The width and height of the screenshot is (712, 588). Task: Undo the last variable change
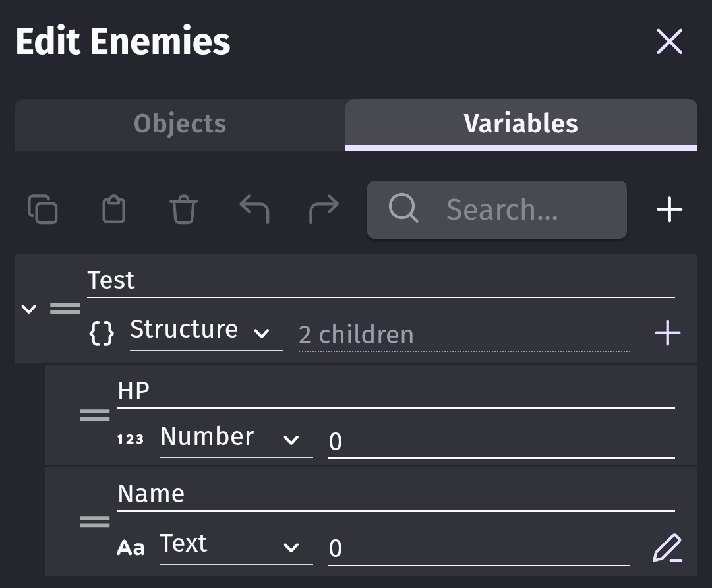254,210
